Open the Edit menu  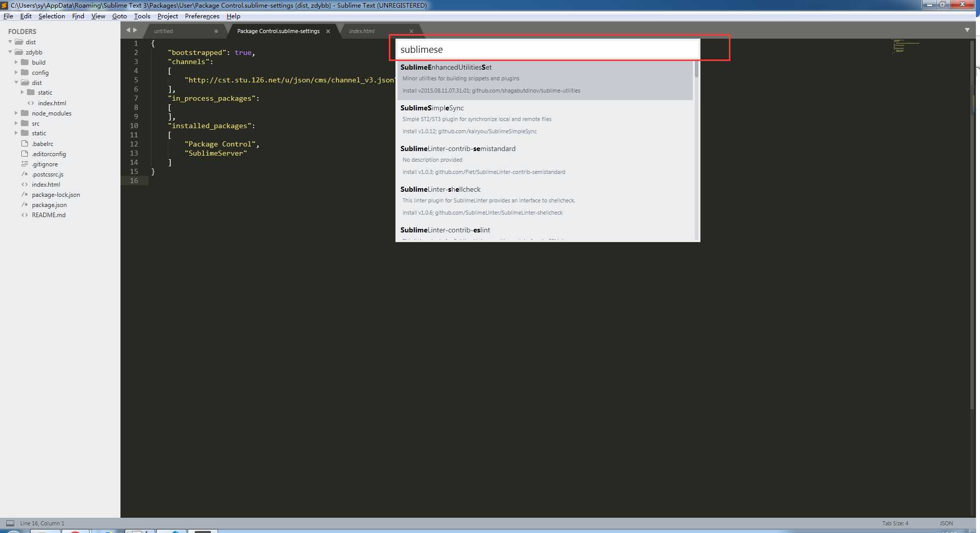(x=26, y=16)
